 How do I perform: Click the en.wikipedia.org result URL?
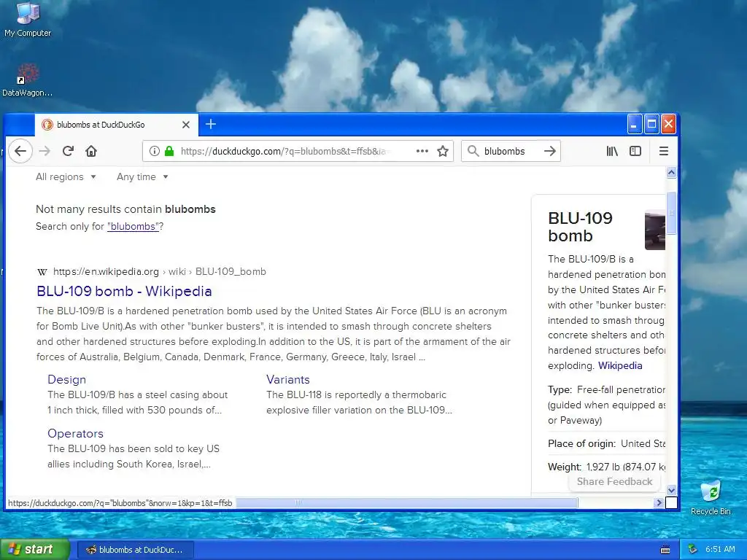(159, 271)
